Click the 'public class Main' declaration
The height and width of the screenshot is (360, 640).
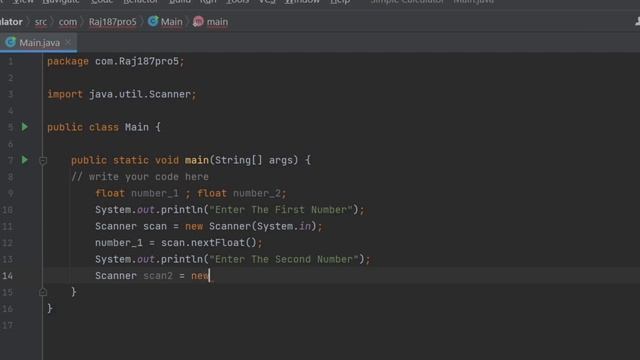(98, 127)
